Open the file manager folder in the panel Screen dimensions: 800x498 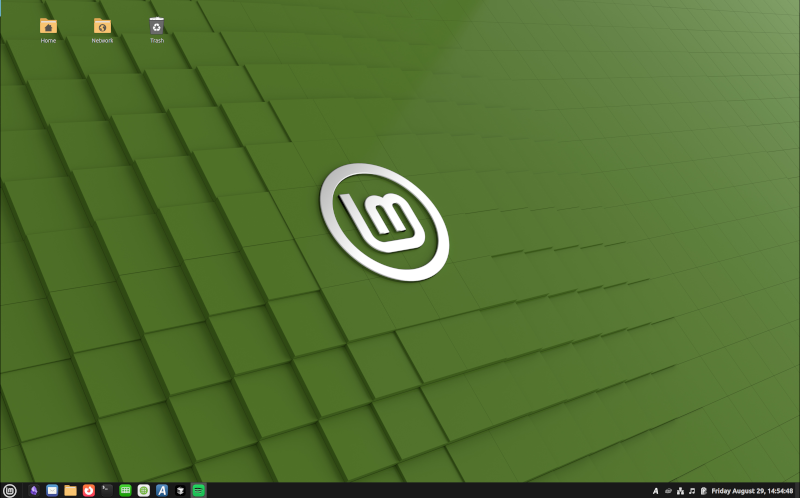[70, 490]
